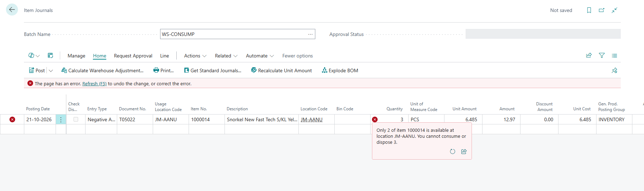
Task: Click the Description column header
Action: tap(237, 109)
